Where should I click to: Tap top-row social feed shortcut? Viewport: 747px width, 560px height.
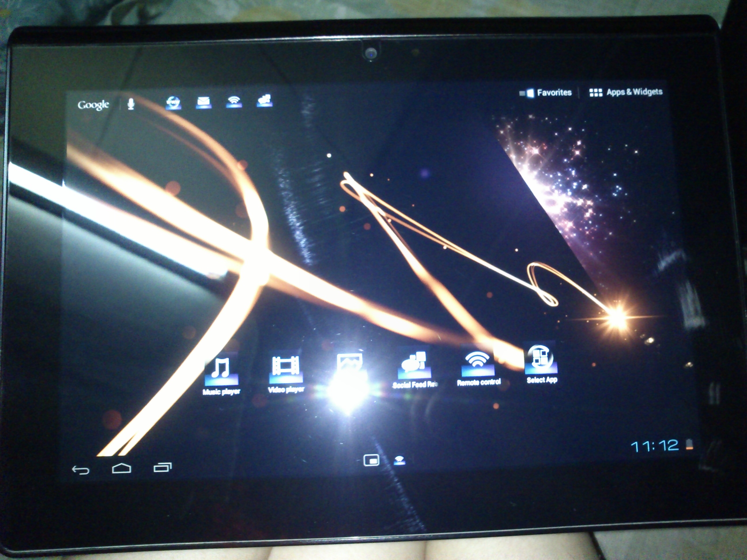click(x=265, y=100)
